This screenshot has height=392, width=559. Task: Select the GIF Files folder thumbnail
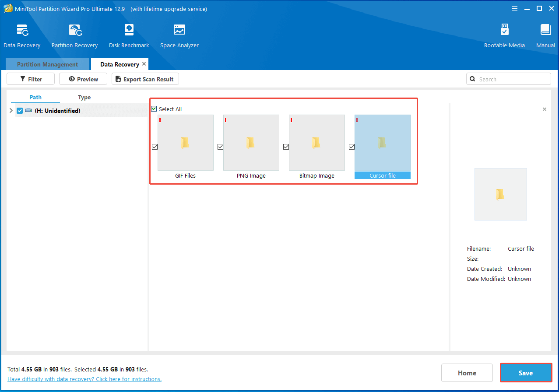186,143
